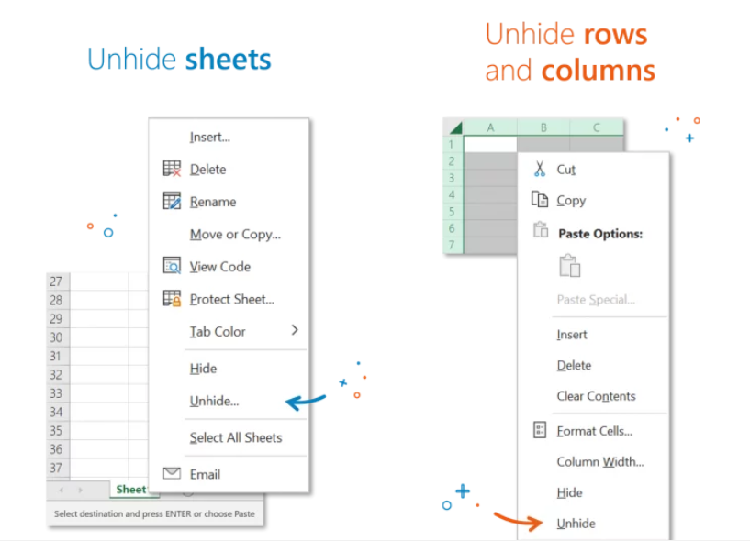
Task: Choose Unhide in the column menu
Action: [576, 523]
